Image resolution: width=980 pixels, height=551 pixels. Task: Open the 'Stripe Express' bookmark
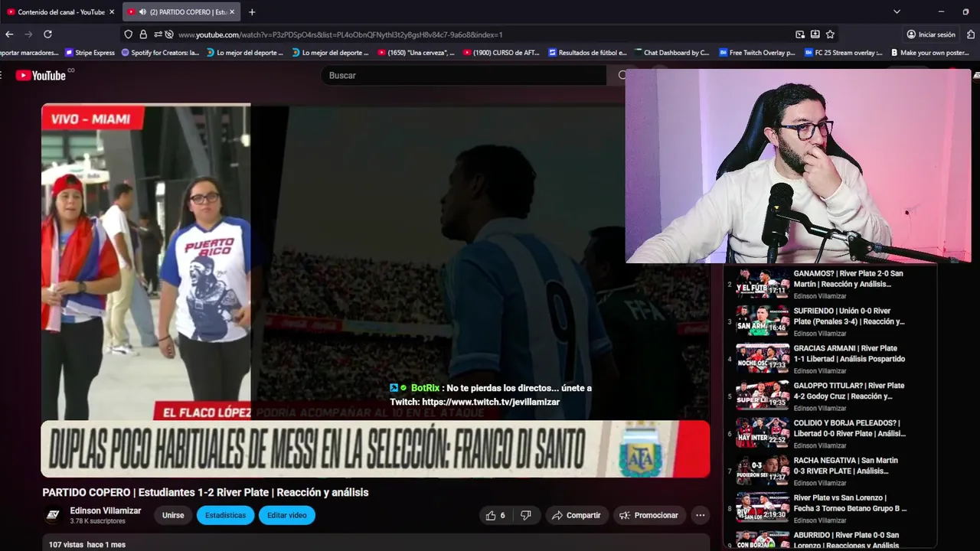tap(90, 53)
